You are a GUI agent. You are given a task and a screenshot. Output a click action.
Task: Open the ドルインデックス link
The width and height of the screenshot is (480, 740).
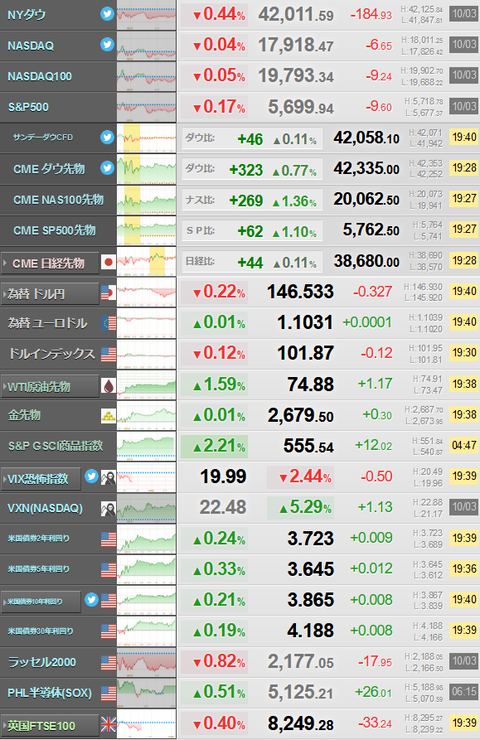pyautogui.click(x=52, y=353)
